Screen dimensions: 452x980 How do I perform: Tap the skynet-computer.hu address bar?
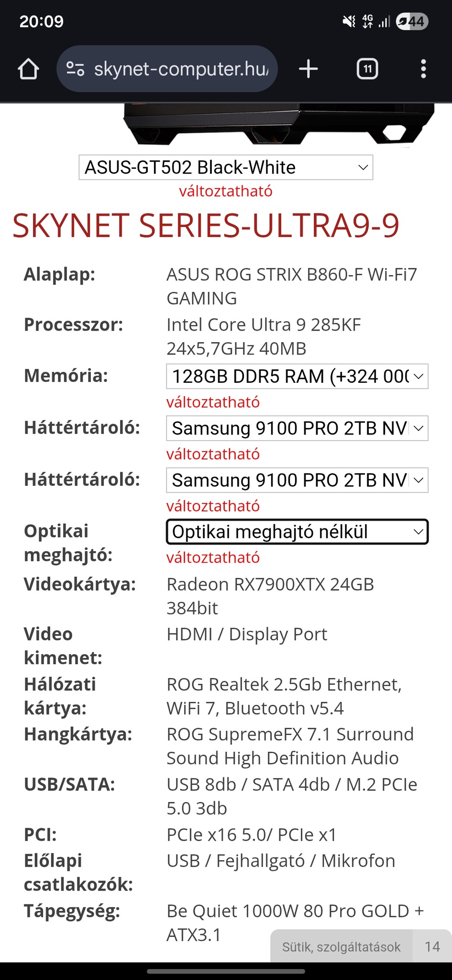pyautogui.click(x=181, y=69)
